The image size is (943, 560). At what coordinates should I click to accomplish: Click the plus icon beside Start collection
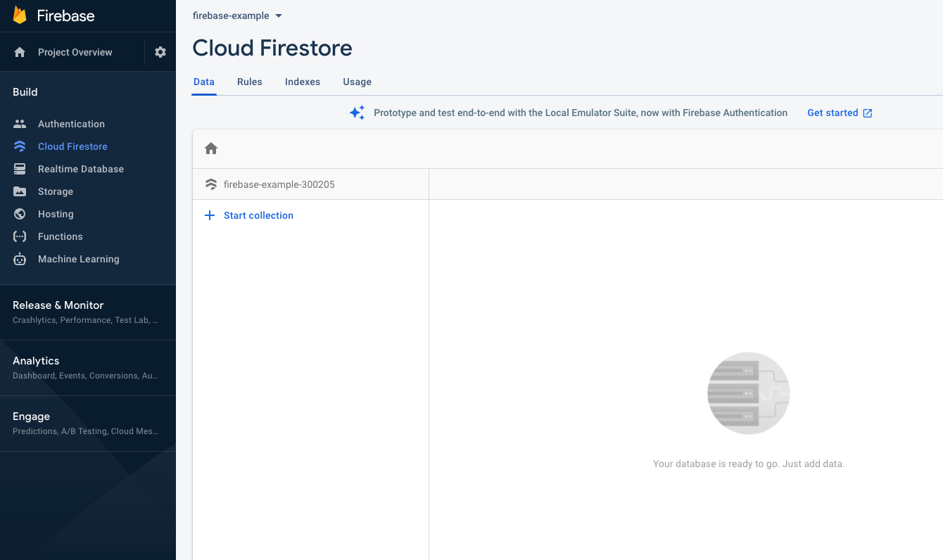click(x=209, y=215)
